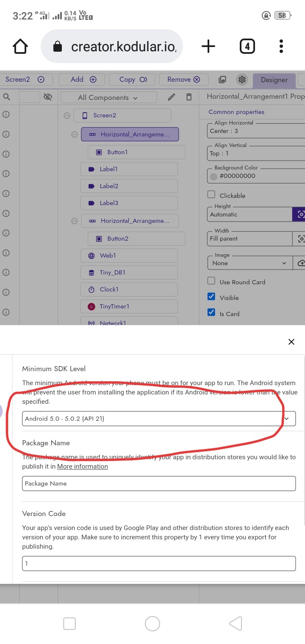305x644 pixels.
Task: Open the tab switcher showing 4 tabs
Action: 247,46
